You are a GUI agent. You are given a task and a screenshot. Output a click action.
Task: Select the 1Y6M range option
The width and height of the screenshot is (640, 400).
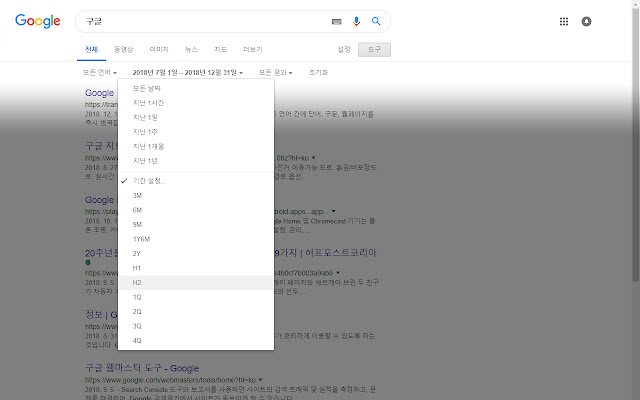[x=196, y=239]
